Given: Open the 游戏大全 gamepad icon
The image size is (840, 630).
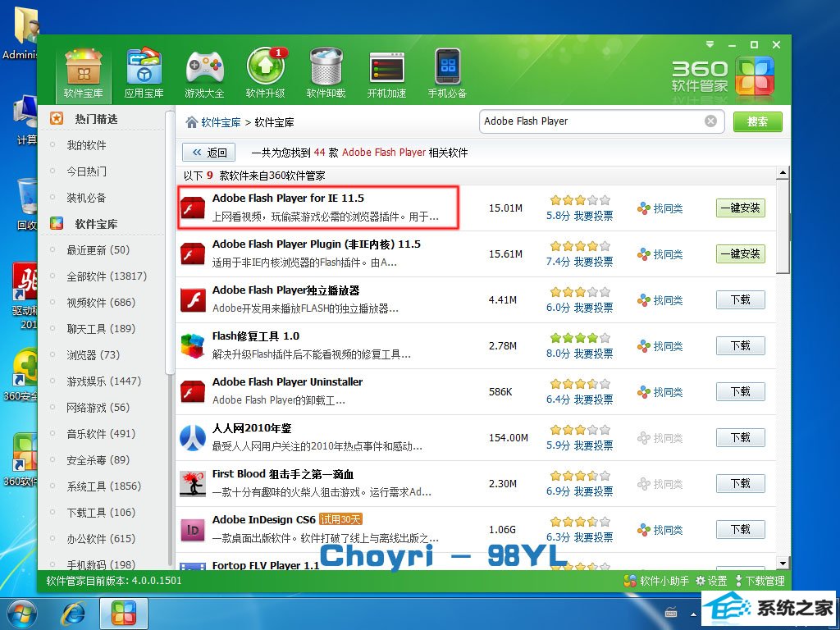Looking at the screenshot, I should pos(204,74).
